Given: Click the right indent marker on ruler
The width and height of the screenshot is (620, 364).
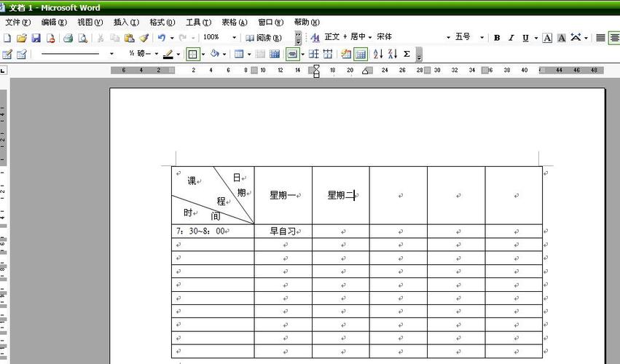Looking at the screenshot, I should point(366,71).
